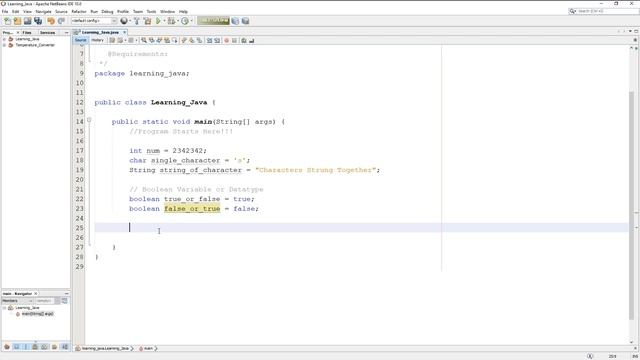This screenshot has width=640, height=360.
Task: Click the Shift Line Right icon
Action: [x=217, y=40]
